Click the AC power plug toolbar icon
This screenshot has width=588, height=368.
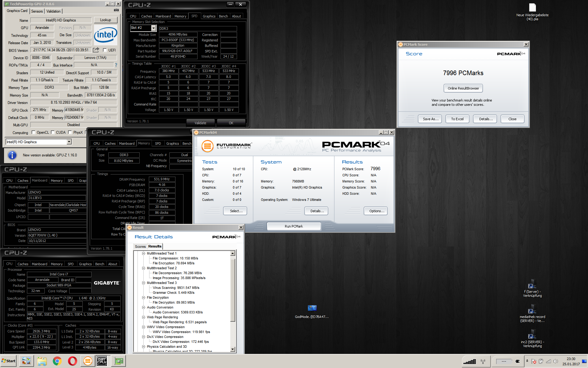[518, 361]
